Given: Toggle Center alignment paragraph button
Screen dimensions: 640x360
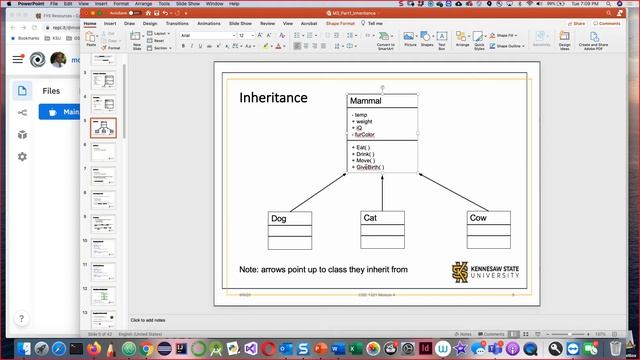Looking at the screenshot, I should pyautogui.click(x=306, y=47).
